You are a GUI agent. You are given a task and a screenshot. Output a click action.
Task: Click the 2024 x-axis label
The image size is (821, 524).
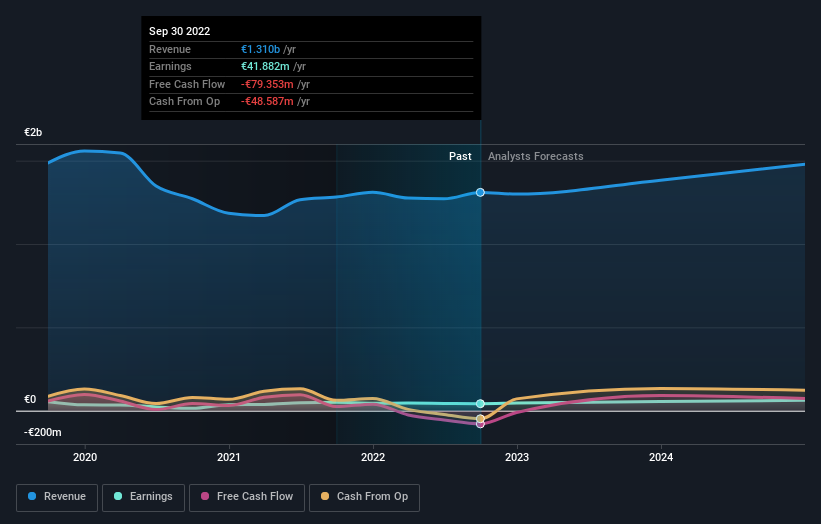pos(661,457)
